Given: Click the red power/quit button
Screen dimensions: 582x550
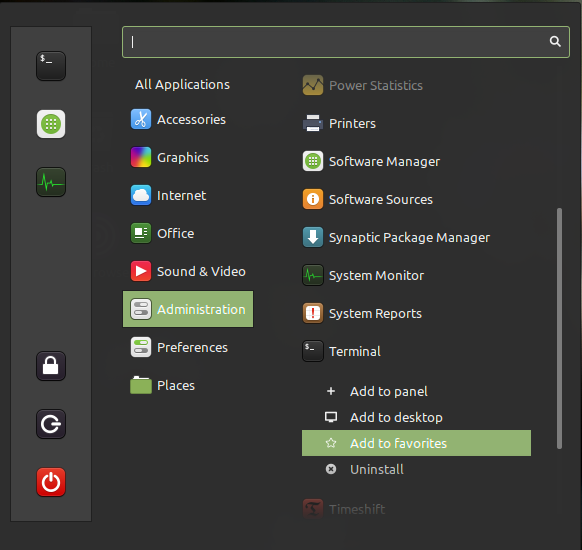Looking at the screenshot, I should pyautogui.click(x=51, y=482).
